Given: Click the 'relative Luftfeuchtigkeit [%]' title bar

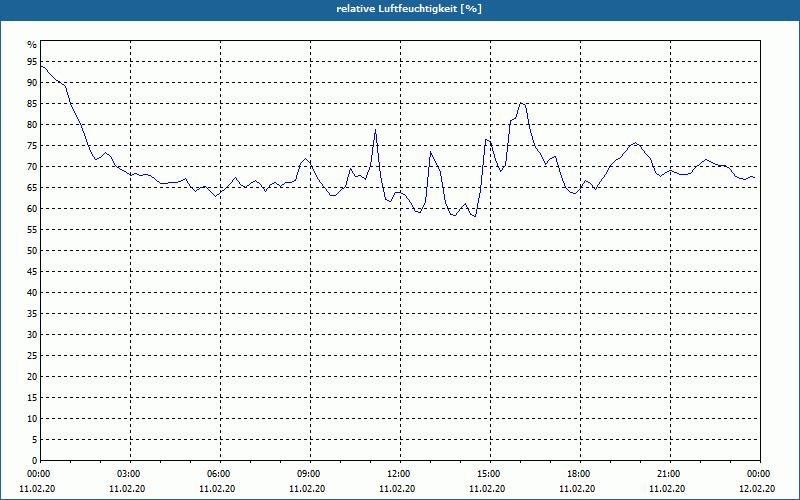Looking at the screenshot, I should [x=400, y=10].
